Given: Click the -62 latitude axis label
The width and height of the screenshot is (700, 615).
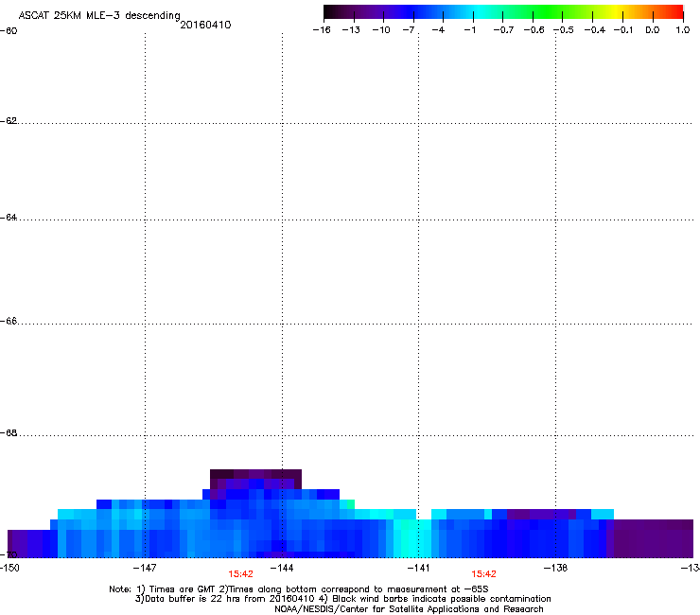Looking at the screenshot, I should (x=9, y=121).
